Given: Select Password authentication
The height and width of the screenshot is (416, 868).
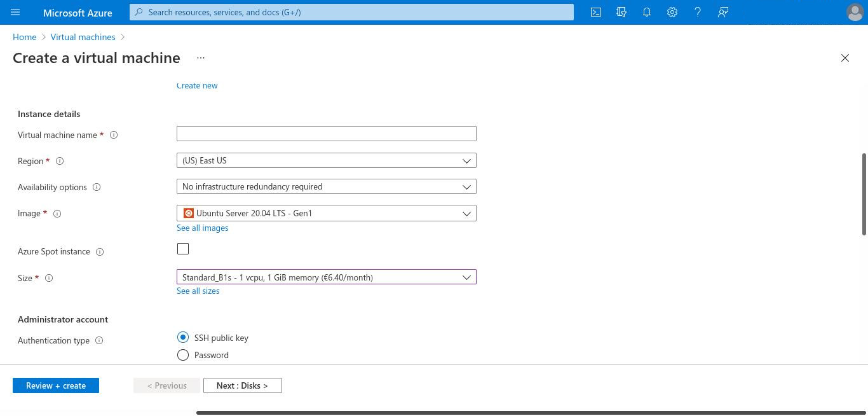Looking at the screenshot, I should (183, 355).
